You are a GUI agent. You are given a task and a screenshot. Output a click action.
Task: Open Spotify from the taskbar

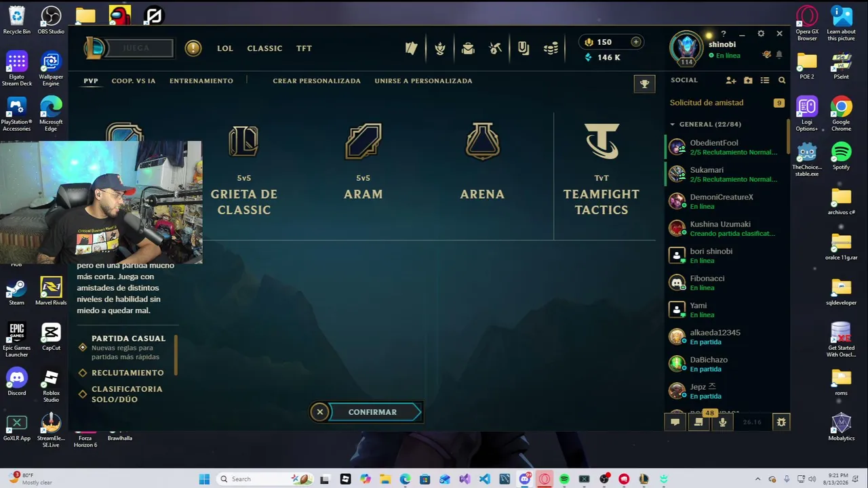(x=564, y=479)
